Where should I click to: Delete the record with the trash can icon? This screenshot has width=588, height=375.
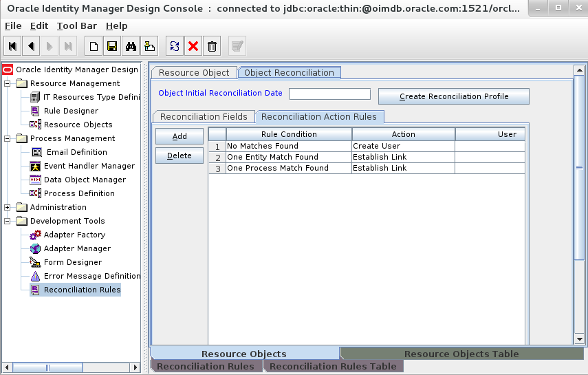coord(212,46)
